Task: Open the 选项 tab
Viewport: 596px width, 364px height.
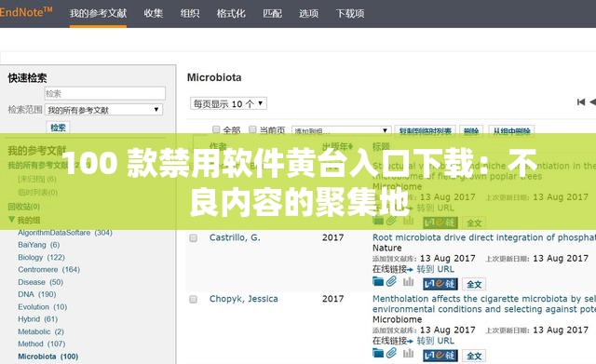Action: [x=308, y=13]
